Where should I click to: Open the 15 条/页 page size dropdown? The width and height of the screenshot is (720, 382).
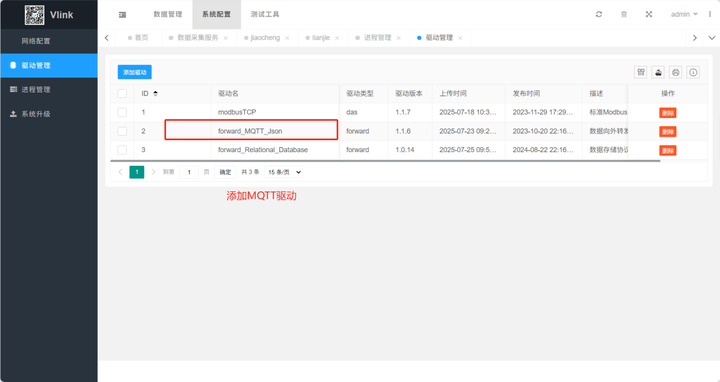pos(283,172)
